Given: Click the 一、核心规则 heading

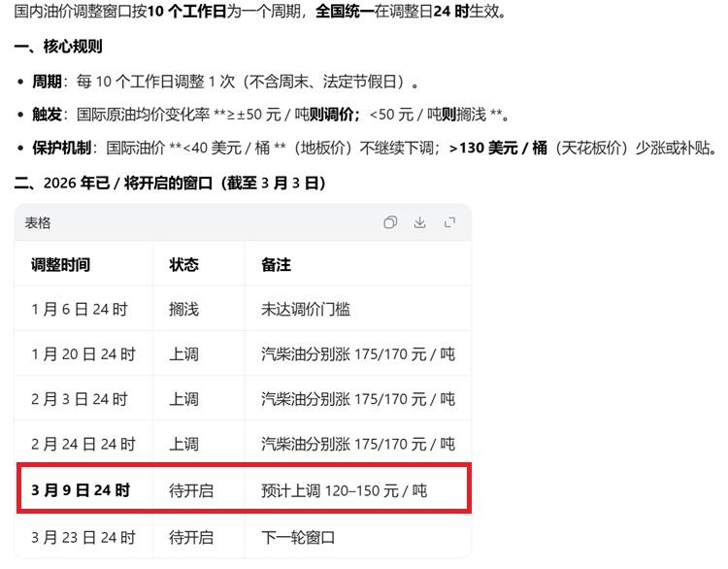Looking at the screenshot, I should click(x=58, y=47).
